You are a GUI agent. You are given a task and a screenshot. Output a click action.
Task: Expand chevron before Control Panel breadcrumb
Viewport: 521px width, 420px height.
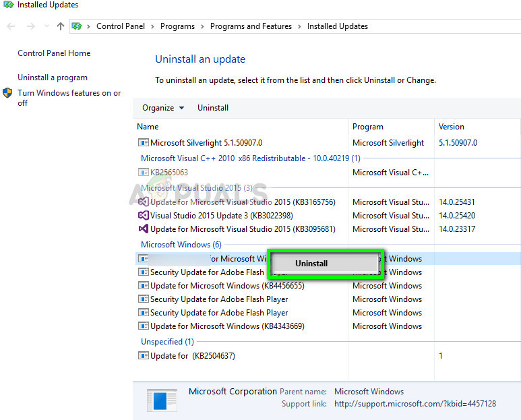click(x=89, y=26)
